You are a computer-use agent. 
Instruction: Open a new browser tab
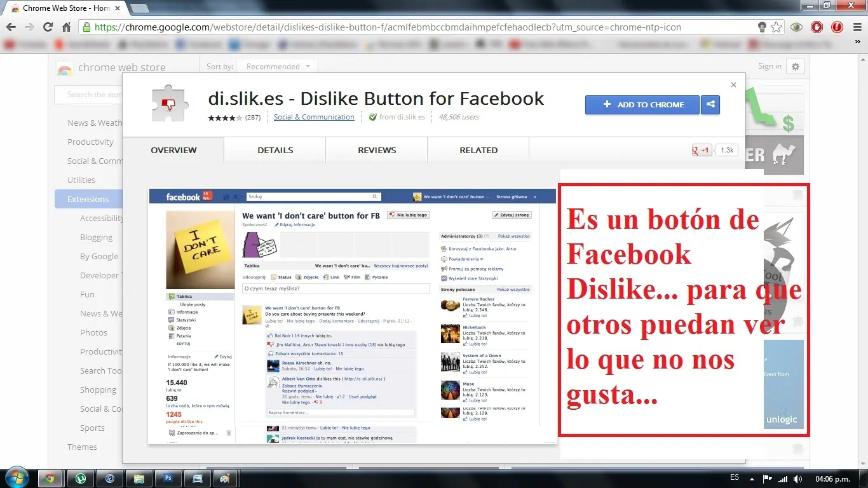click(139, 8)
